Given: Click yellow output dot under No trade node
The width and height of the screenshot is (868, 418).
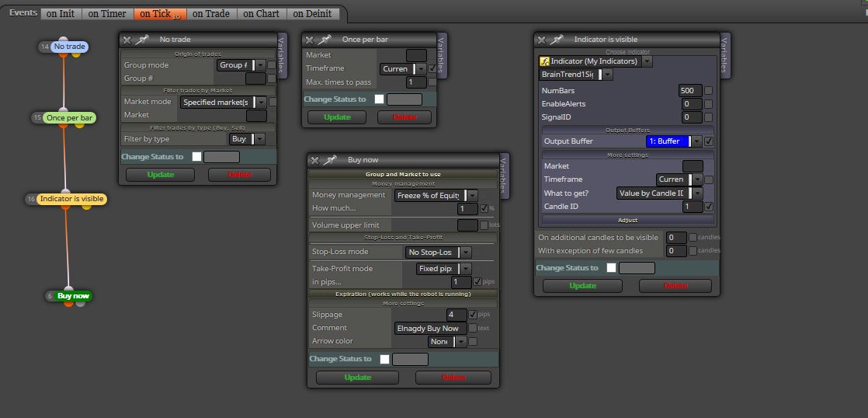Looking at the screenshot, I should point(76,54).
